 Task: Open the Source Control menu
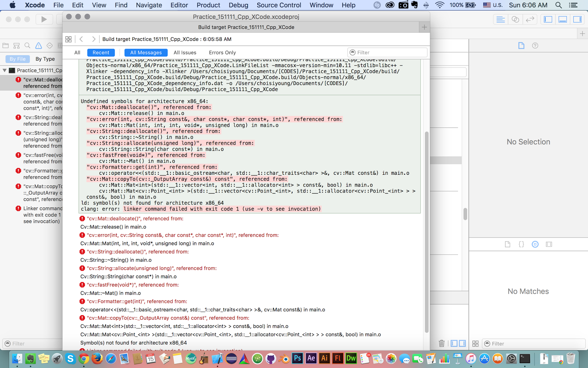(279, 5)
